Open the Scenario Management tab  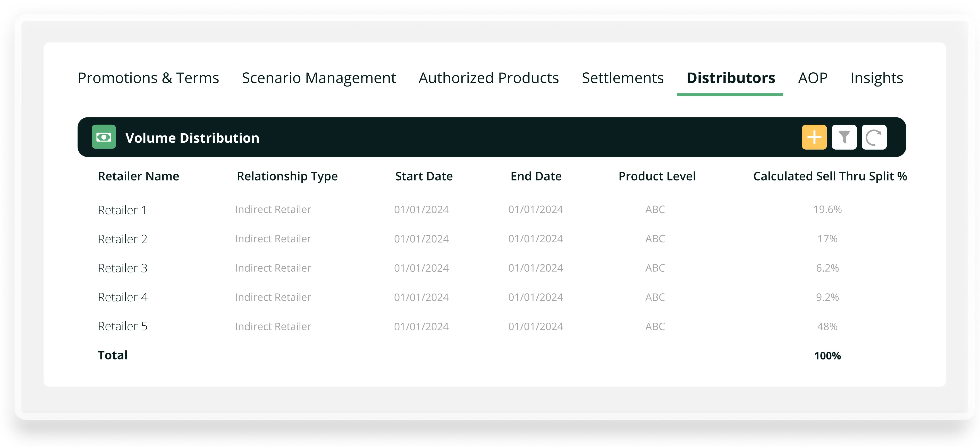[319, 78]
